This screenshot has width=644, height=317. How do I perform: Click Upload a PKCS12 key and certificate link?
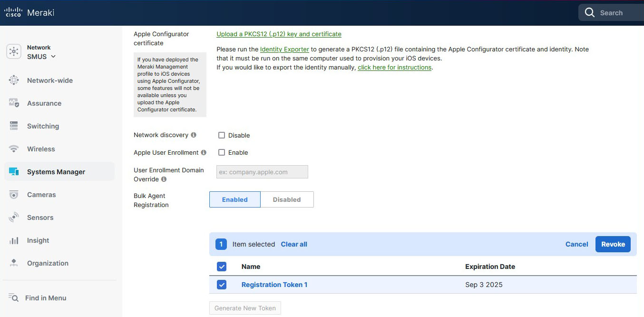point(279,34)
